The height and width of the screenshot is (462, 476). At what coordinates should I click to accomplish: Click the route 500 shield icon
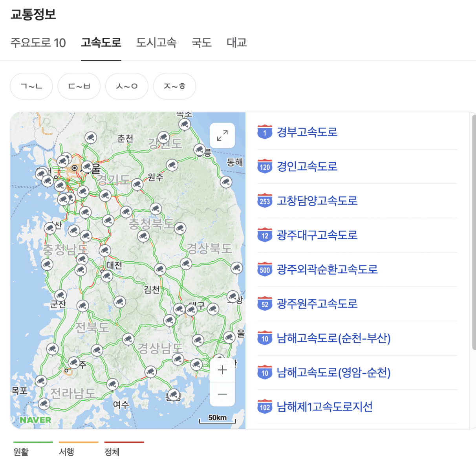point(265,270)
